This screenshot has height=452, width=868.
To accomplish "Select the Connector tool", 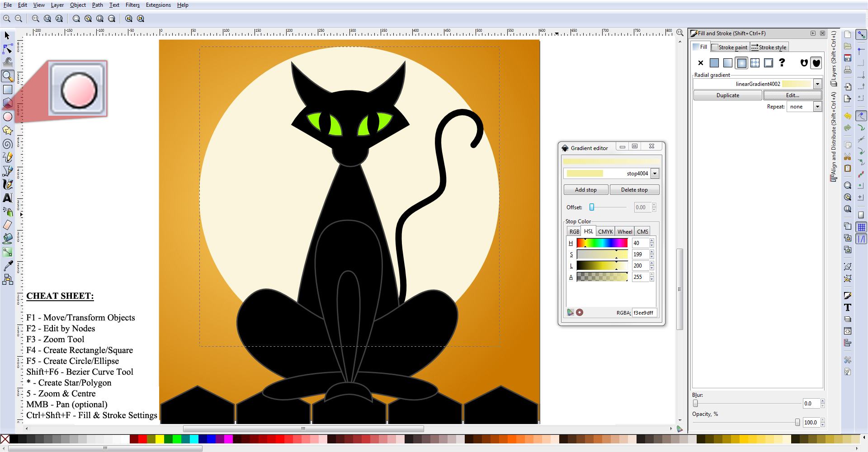I will click(x=7, y=280).
